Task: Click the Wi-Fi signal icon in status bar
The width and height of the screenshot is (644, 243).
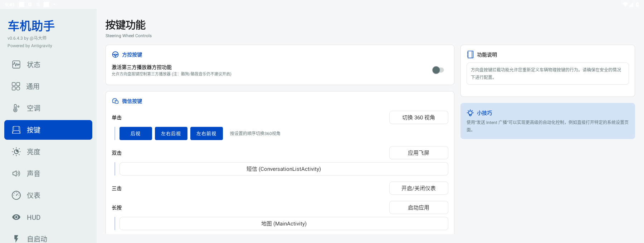Action: [626, 4]
